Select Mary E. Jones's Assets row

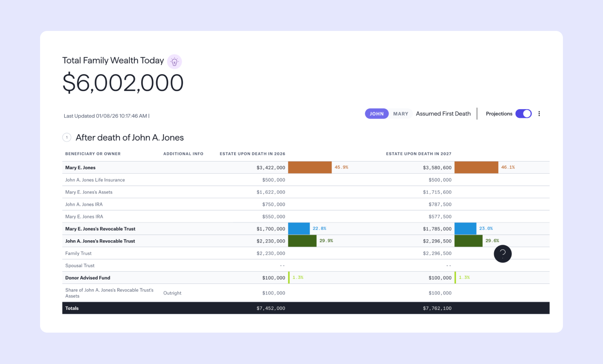(x=306, y=192)
